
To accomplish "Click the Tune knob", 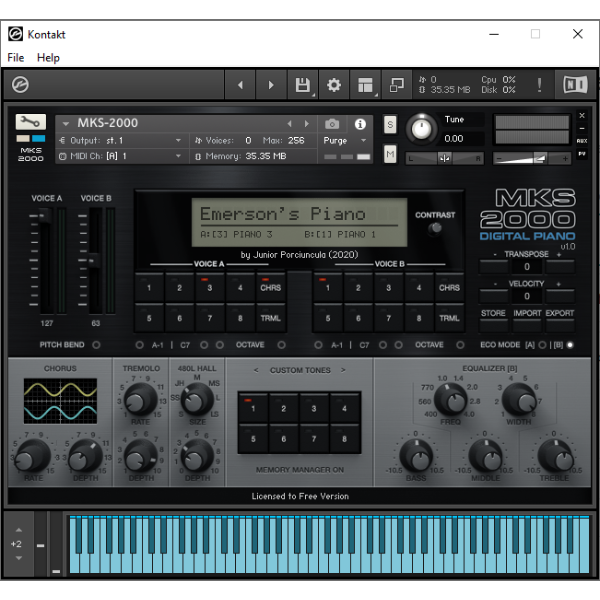I will pyautogui.click(x=421, y=129).
